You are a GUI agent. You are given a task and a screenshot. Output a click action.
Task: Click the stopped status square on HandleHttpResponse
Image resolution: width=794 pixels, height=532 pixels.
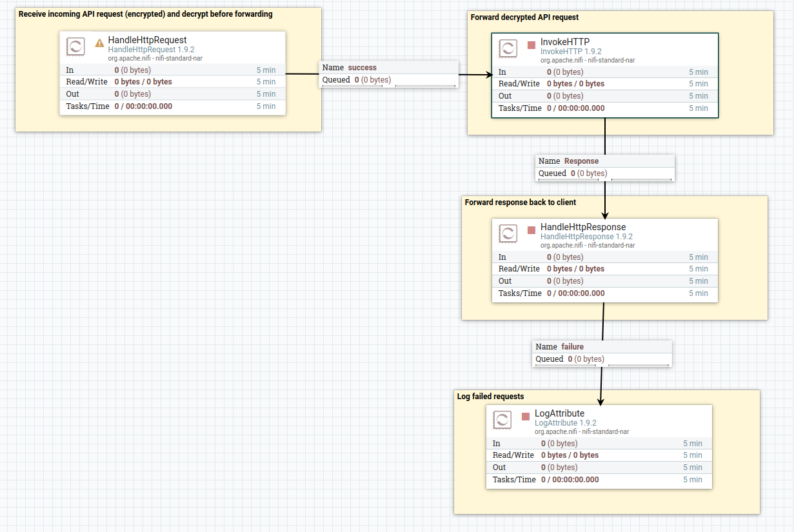coord(531,230)
